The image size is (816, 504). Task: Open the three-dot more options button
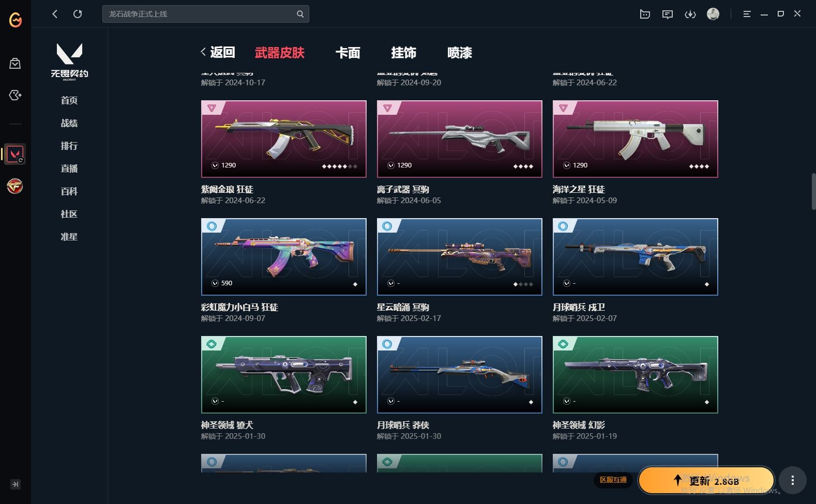793,480
